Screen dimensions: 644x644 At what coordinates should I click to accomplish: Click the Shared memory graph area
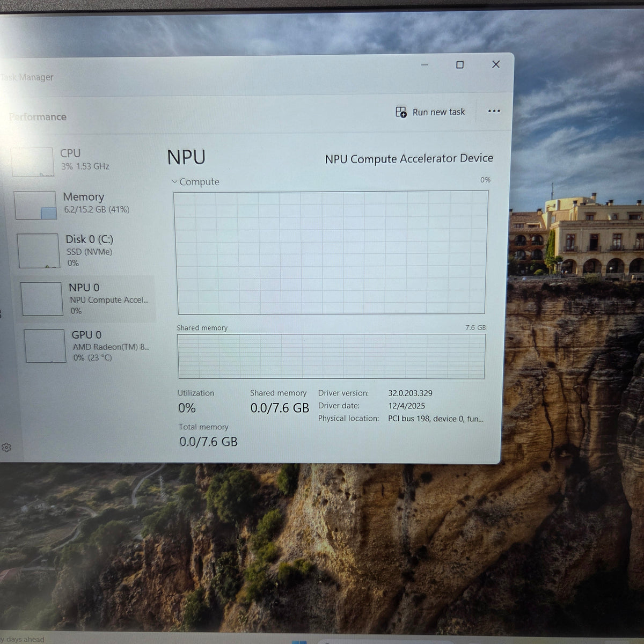[331, 356]
